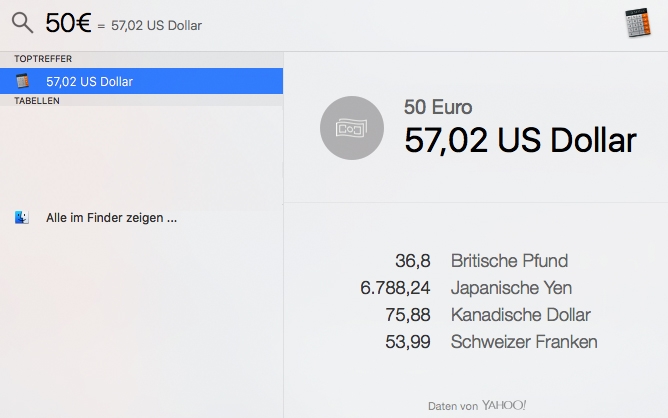Screen dimensions: 668x418
Task: Select the Japanische Yen conversion row
Action: tap(466, 288)
